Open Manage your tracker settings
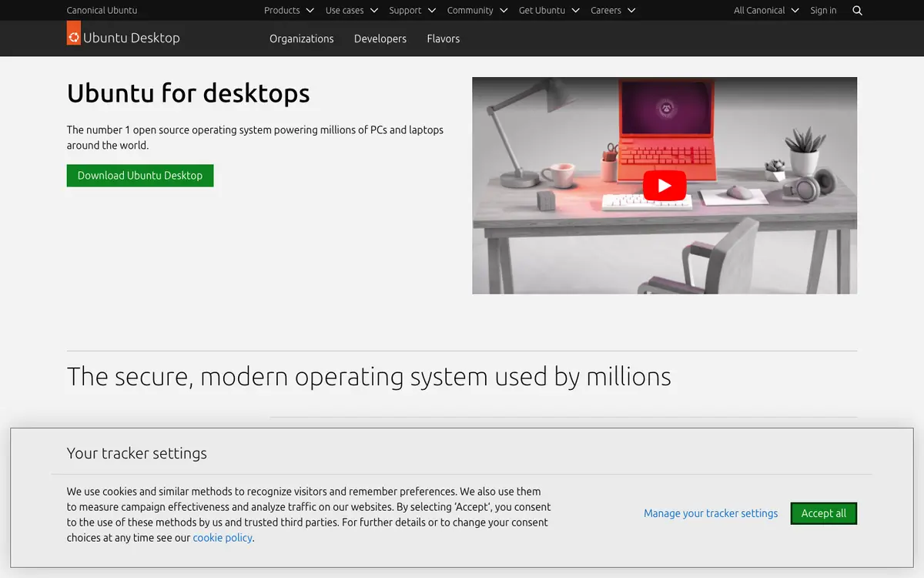 point(711,513)
